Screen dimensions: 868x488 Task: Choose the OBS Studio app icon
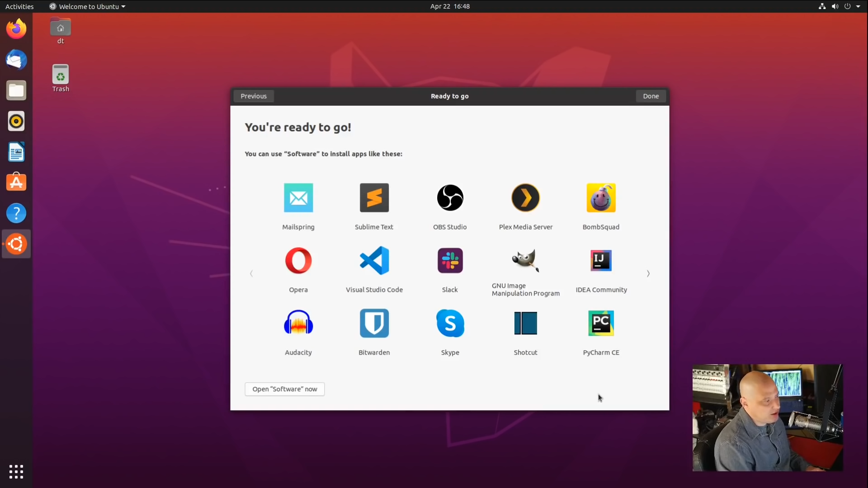450,197
